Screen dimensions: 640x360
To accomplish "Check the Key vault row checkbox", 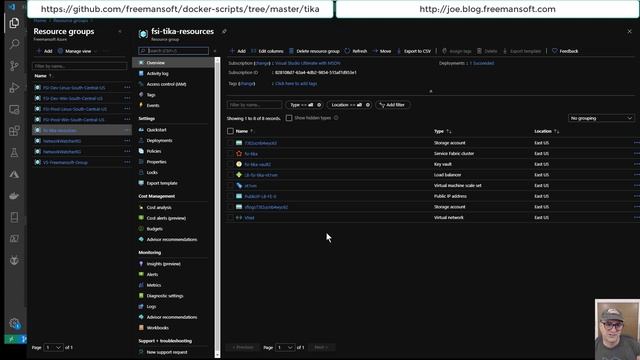I will tap(230, 164).
